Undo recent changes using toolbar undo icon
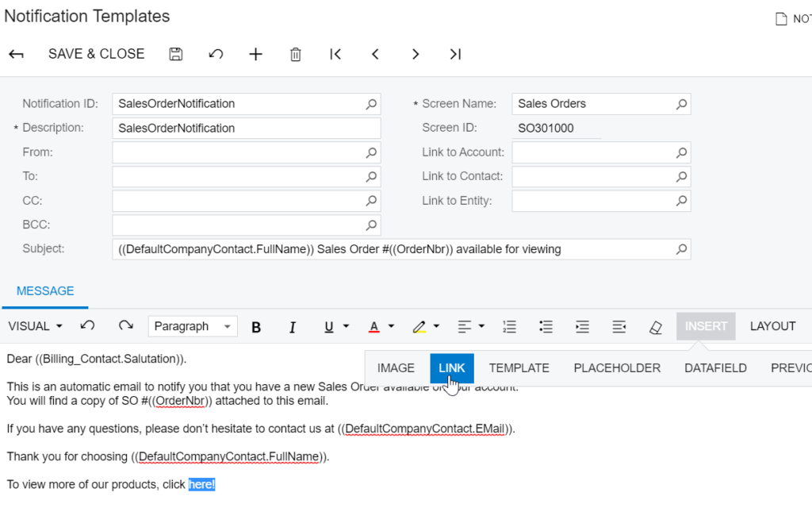This screenshot has width=812, height=527. 215,54
